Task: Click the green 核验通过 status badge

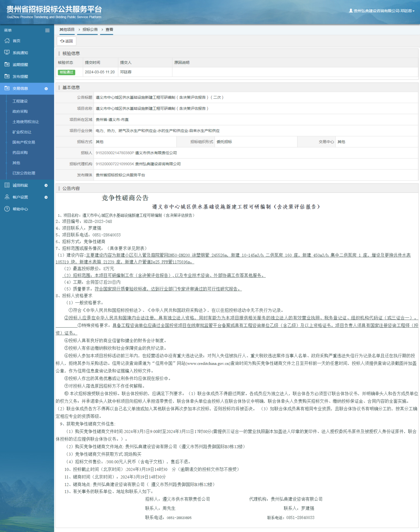Action: click(x=67, y=72)
